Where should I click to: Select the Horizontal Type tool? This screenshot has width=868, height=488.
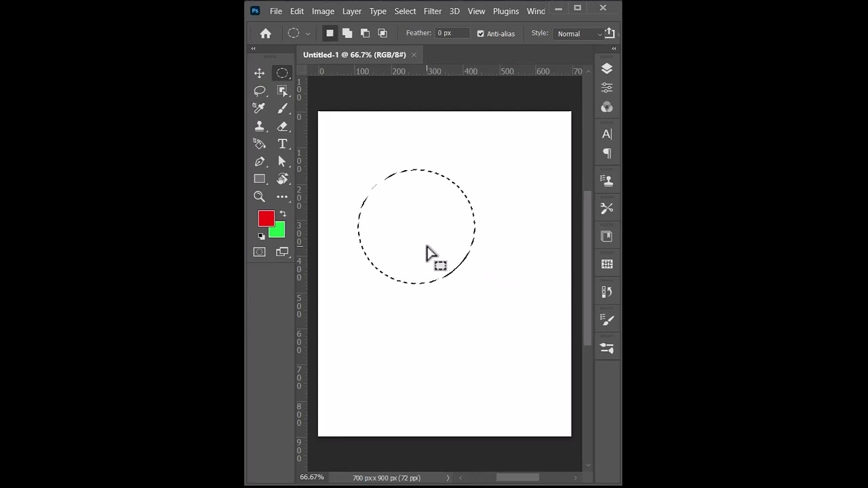[282, 144]
